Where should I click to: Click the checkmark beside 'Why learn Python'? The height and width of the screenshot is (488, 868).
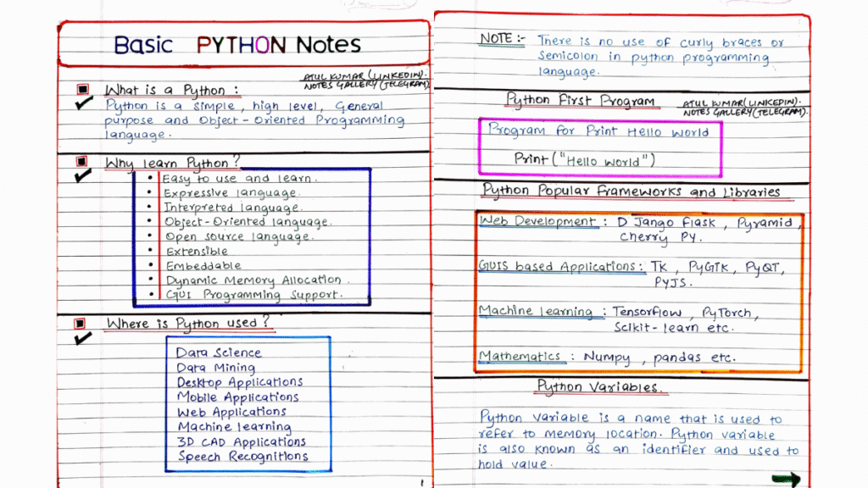(83, 175)
